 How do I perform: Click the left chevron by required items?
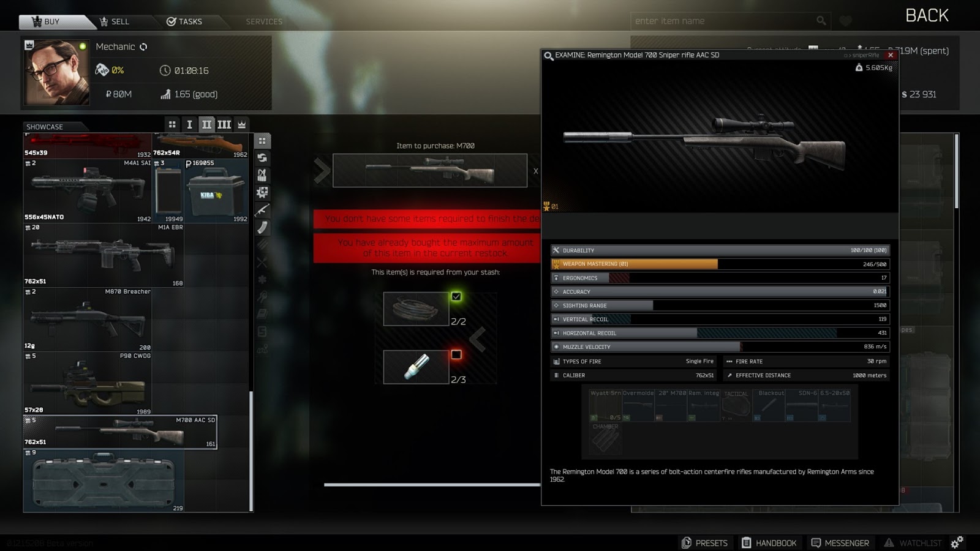[x=478, y=339]
